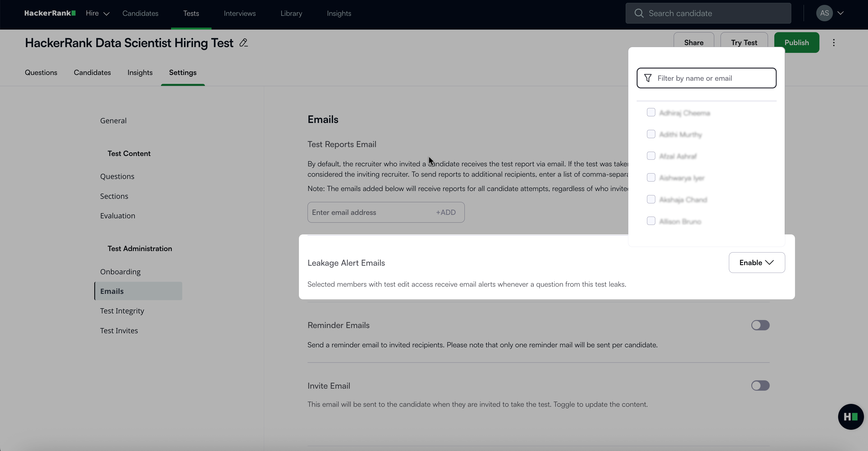The image size is (868, 451).
Task: Click the search magnifier icon
Action: point(639,13)
